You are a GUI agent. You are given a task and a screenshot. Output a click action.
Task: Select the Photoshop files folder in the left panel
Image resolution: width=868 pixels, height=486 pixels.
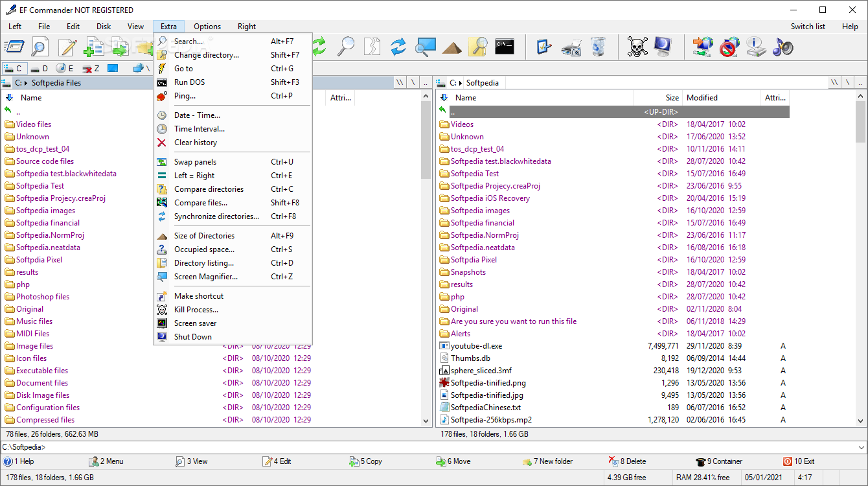43,297
